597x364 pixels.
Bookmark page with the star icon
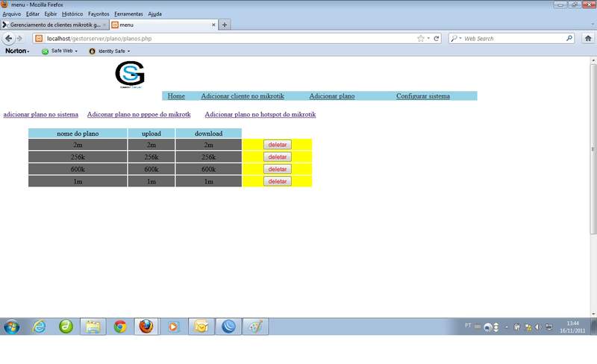pyautogui.click(x=420, y=39)
